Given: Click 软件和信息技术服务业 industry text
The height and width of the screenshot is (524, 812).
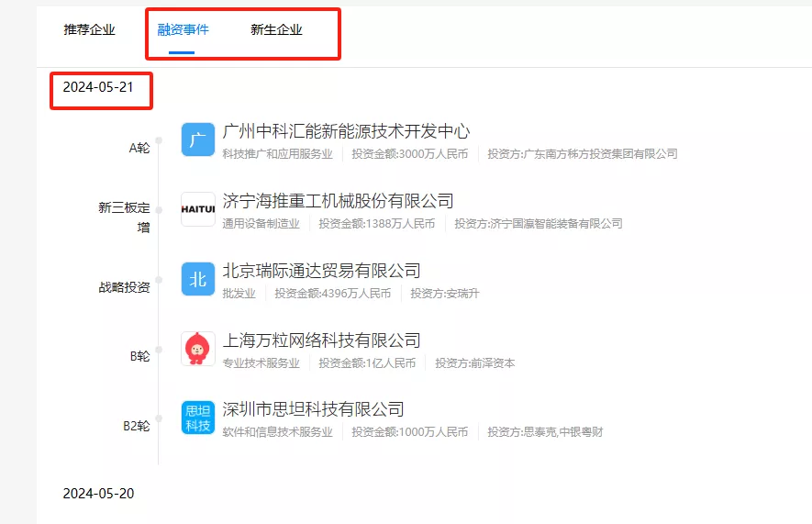Looking at the screenshot, I should pos(278,432).
